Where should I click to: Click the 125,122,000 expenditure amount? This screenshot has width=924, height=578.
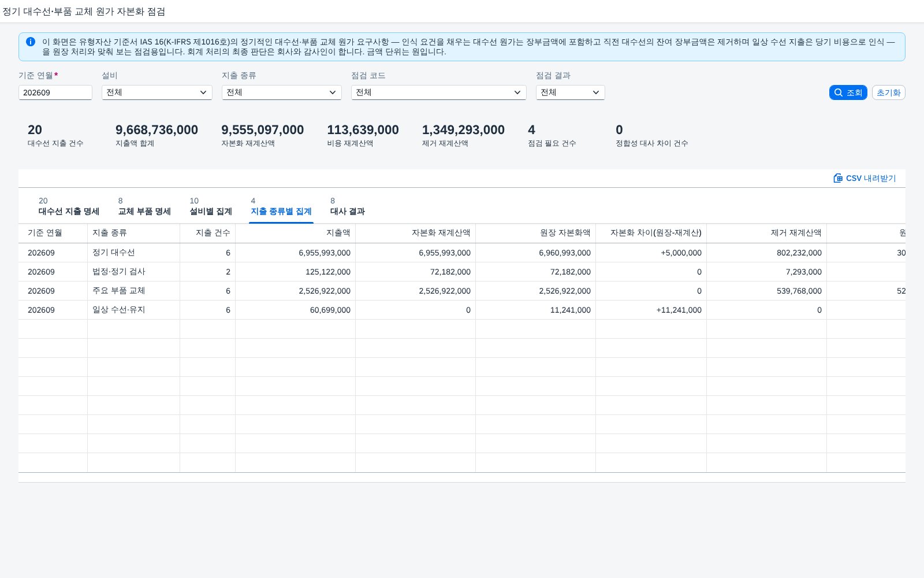pyautogui.click(x=328, y=272)
